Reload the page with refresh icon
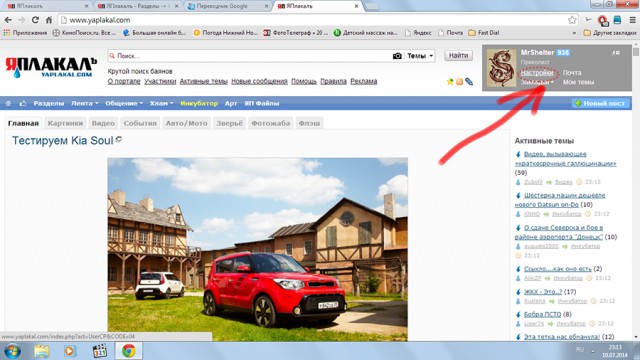Image resolution: width=640 pixels, height=360 pixels. point(35,20)
